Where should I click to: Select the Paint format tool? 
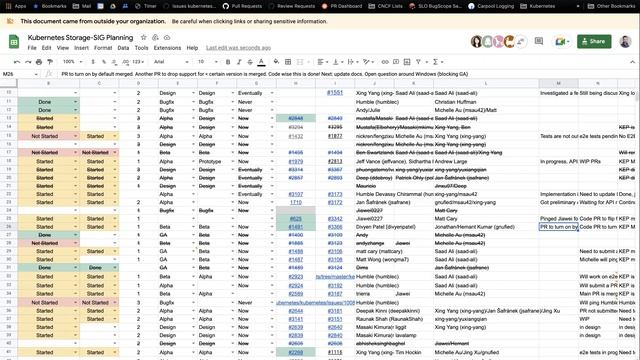[x=50, y=62]
